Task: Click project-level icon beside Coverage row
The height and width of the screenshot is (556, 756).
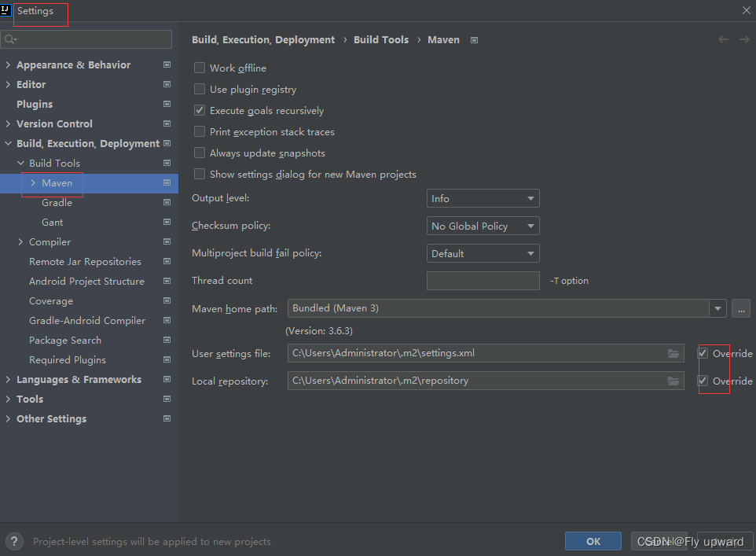Action: point(167,300)
